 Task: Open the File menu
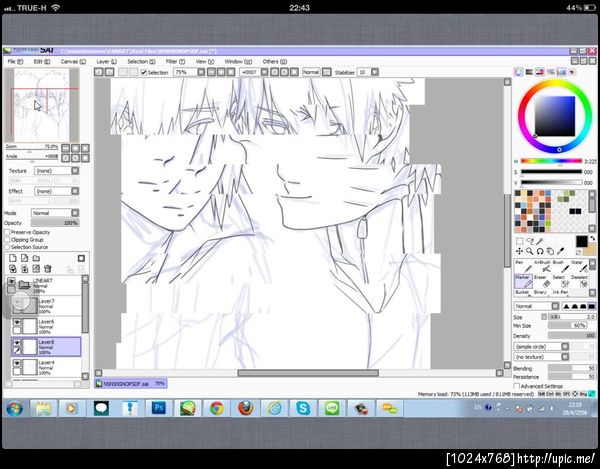[x=15, y=62]
